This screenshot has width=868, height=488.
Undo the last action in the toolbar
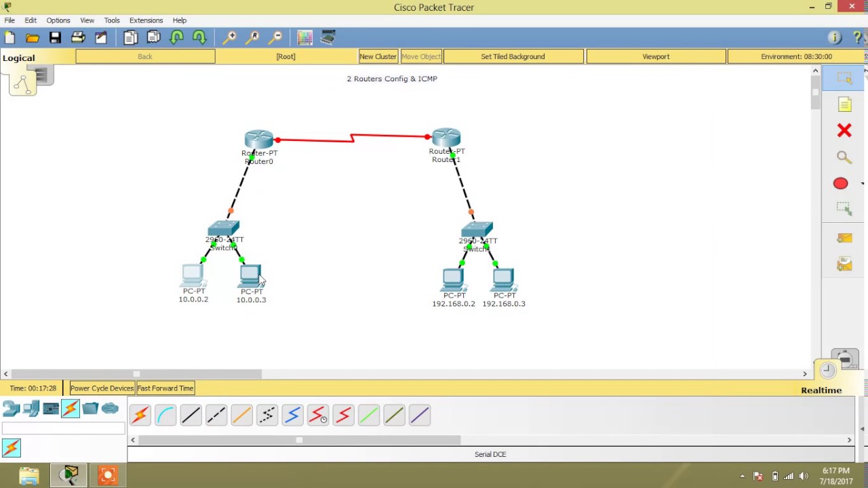tap(177, 38)
